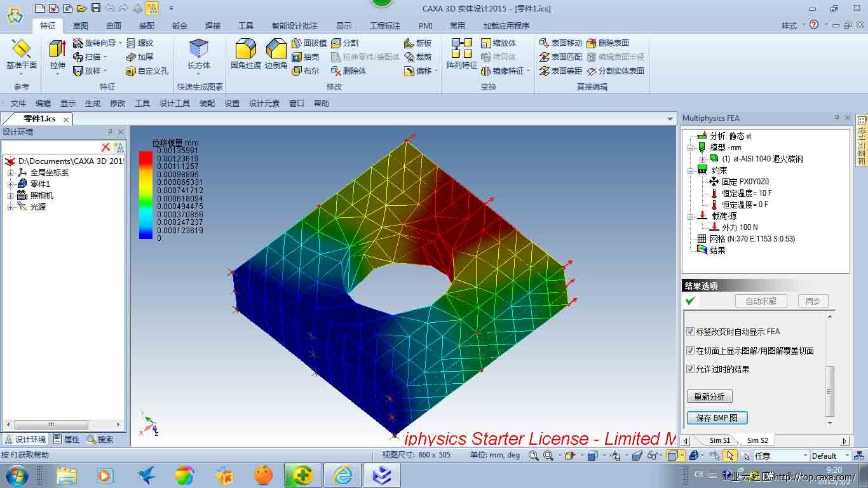
Task: Choose the 表面匹配 match face tool
Action: pyautogui.click(x=560, y=57)
